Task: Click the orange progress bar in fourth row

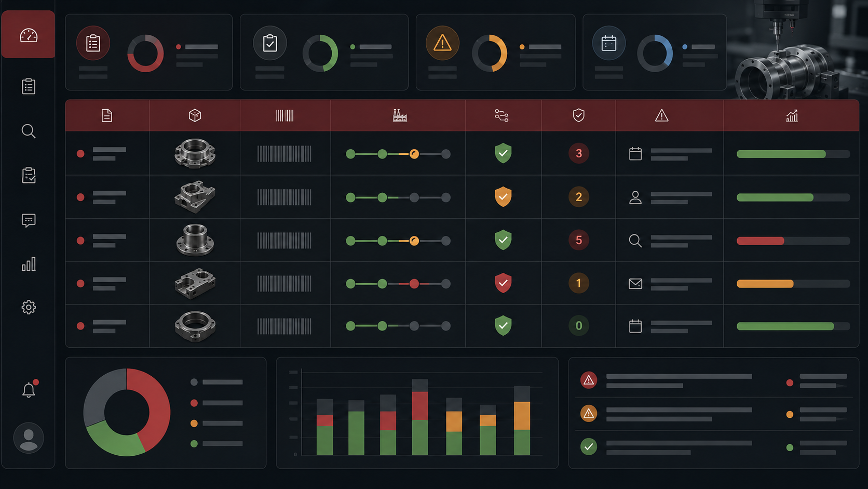Action: [x=765, y=284]
